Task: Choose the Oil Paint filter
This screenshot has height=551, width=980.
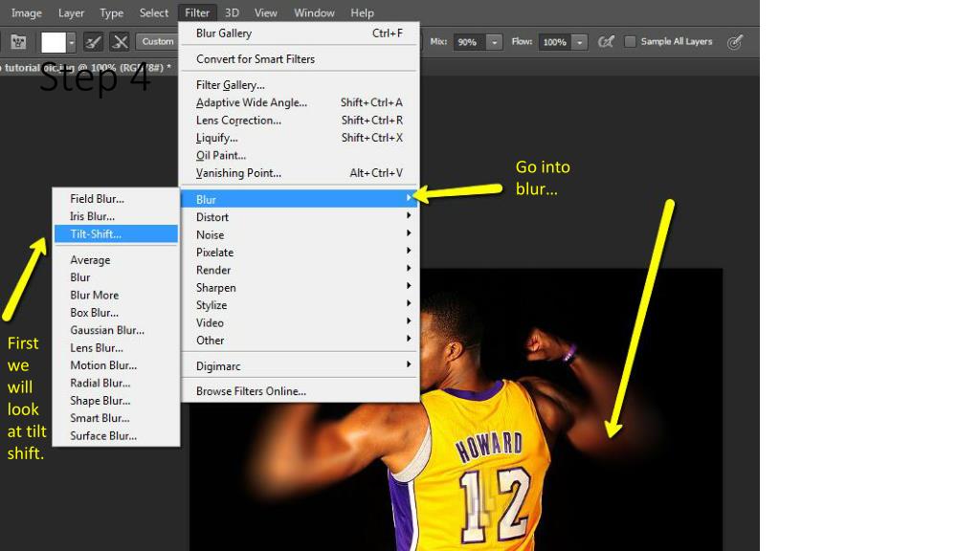Action: tap(300, 155)
